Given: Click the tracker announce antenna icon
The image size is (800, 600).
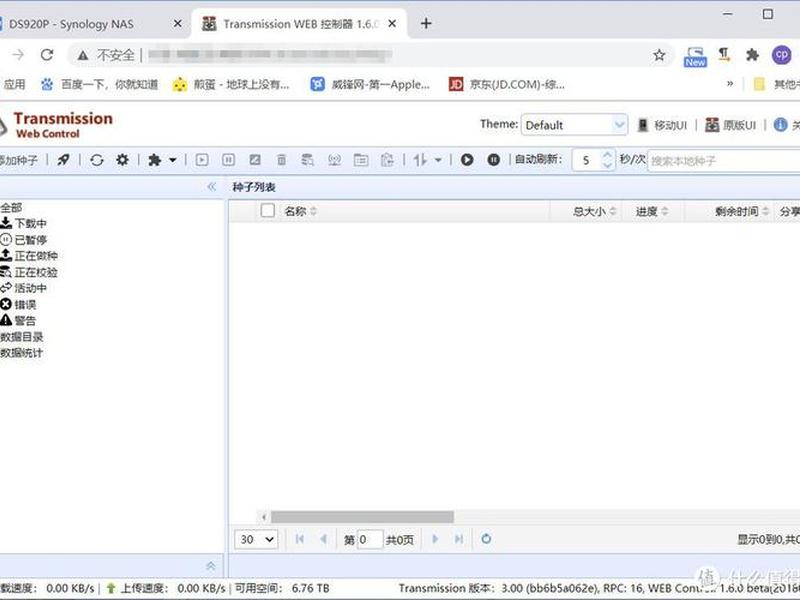Looking at the screenshot, I should (x=334, y=160).
